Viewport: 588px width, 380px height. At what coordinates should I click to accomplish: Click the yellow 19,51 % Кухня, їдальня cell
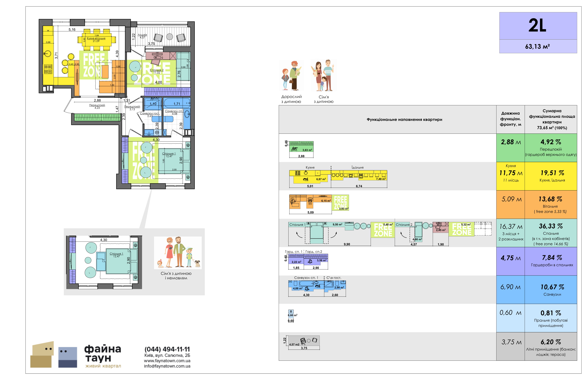551,176
